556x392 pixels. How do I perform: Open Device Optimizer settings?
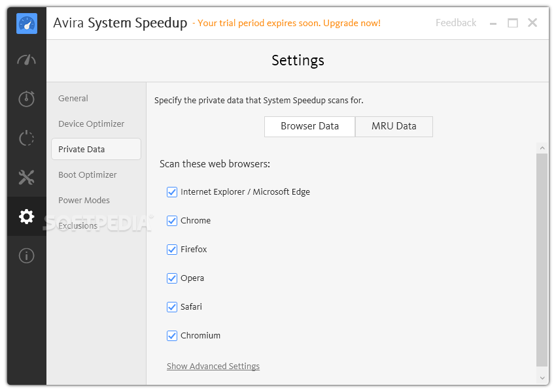pyautogui.click(x=91, y=123)
